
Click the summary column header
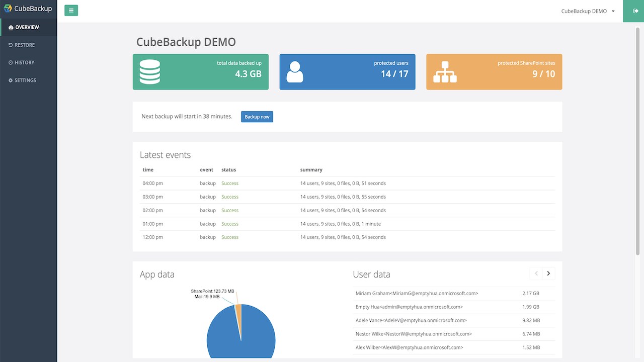(311, 170)
